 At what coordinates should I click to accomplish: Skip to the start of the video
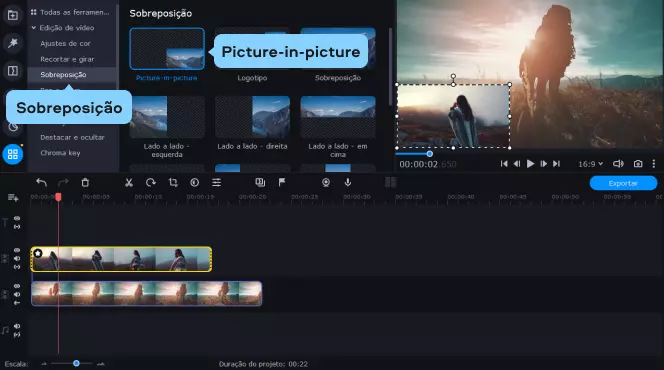(504, 164)
